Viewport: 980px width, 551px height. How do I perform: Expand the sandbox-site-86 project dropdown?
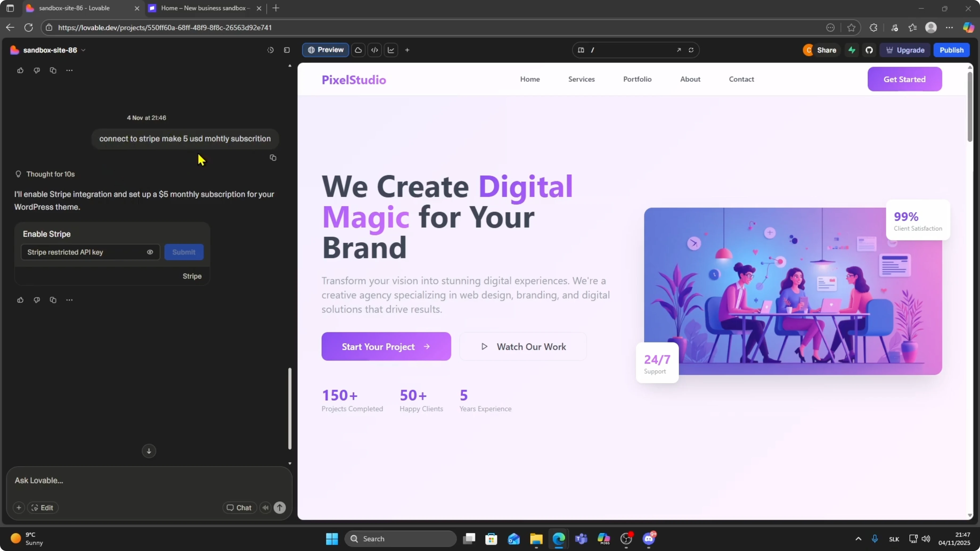(83, 50)
